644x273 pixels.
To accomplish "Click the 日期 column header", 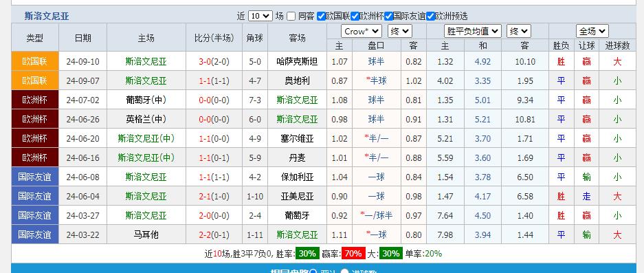I will pos(83,39).
